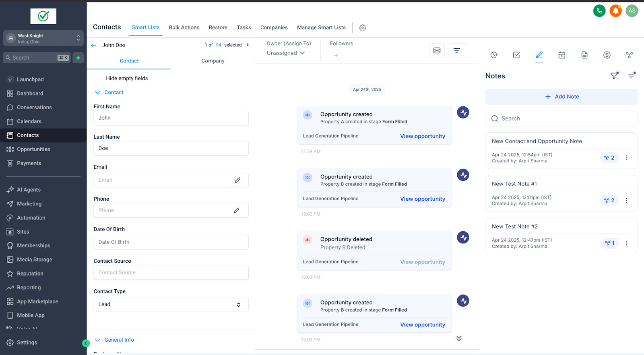Open the Unassigned owner dropdown
The image size is (644, 355).
tap(286, 53)
